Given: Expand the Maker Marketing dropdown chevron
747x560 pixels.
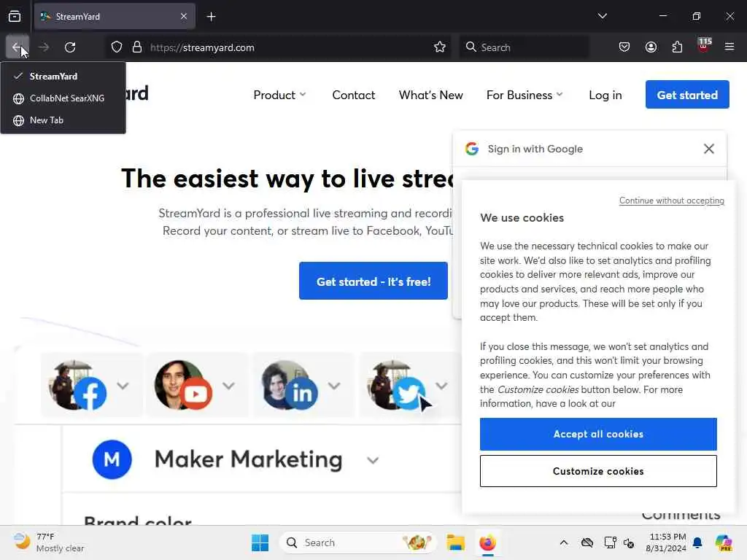Looking at the screenshot, I should click(373, 461).
